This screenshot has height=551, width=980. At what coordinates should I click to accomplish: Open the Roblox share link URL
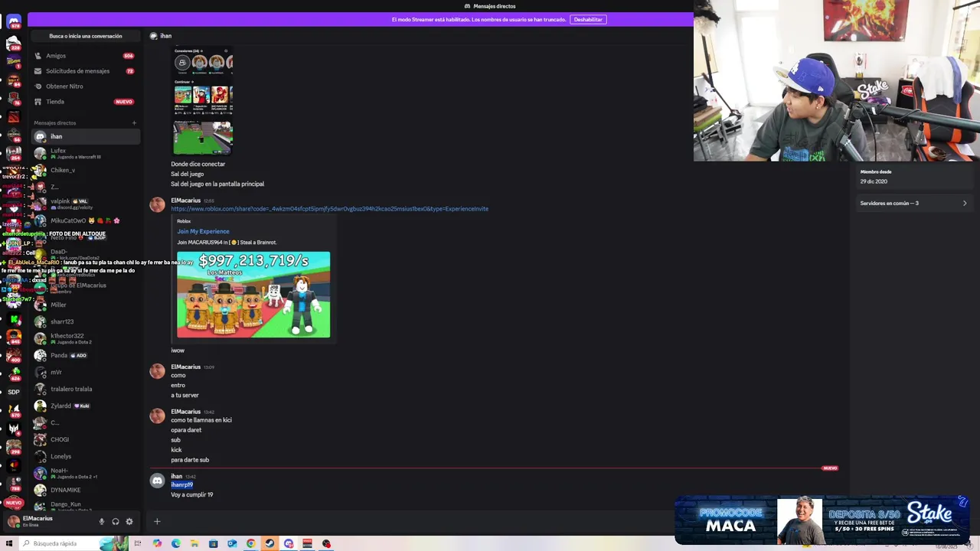pos(329,209)
